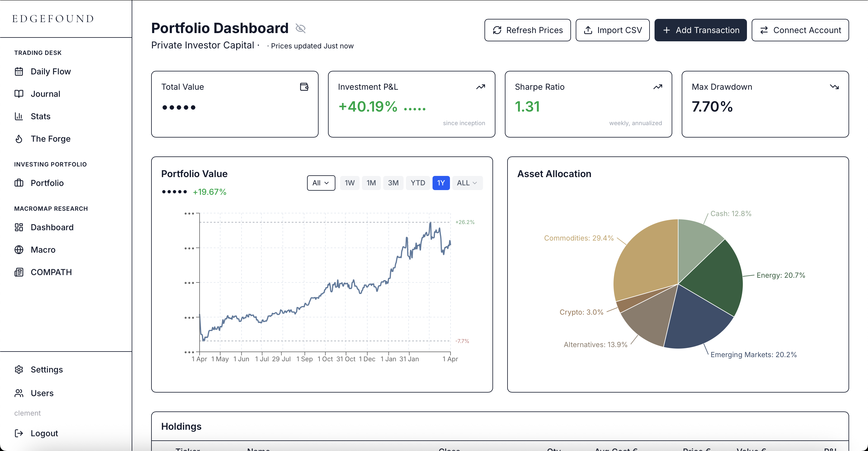Click the wallet icon in Total Value card

(304, 87)
